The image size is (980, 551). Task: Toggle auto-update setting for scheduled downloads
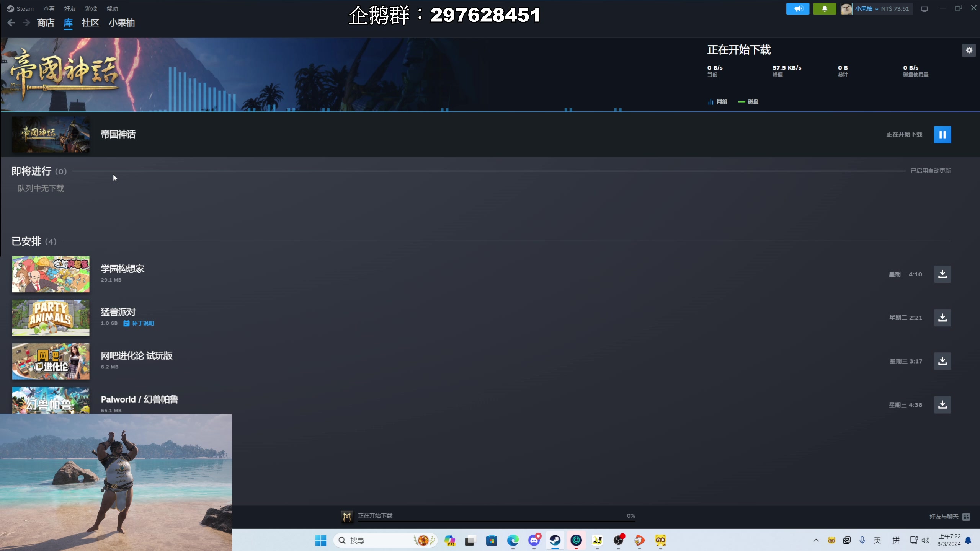coord(931,170)
